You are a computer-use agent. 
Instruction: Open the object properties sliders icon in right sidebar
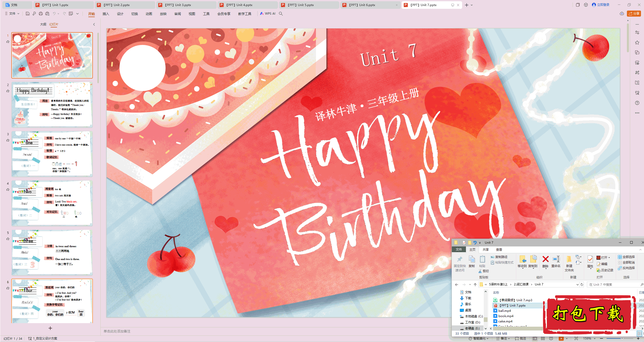coord(637,32)
